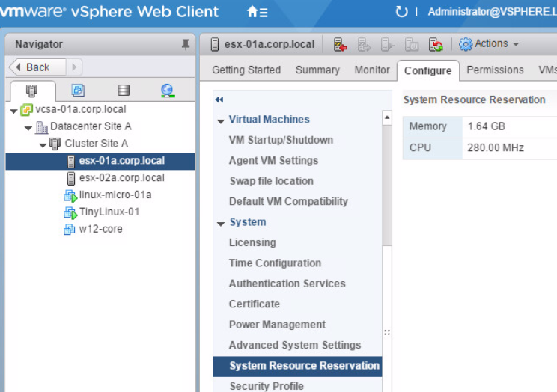Collapse System section

tap(221, 224)
